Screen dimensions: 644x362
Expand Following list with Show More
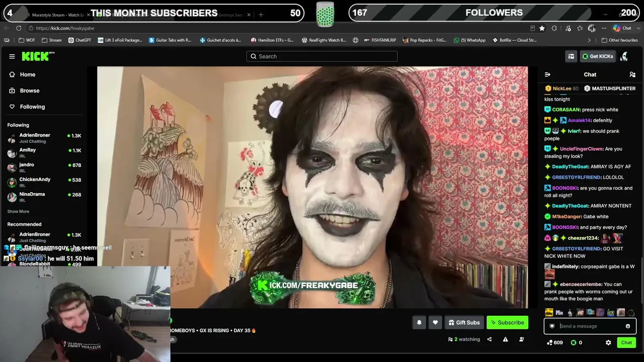[x=18, y=212]
